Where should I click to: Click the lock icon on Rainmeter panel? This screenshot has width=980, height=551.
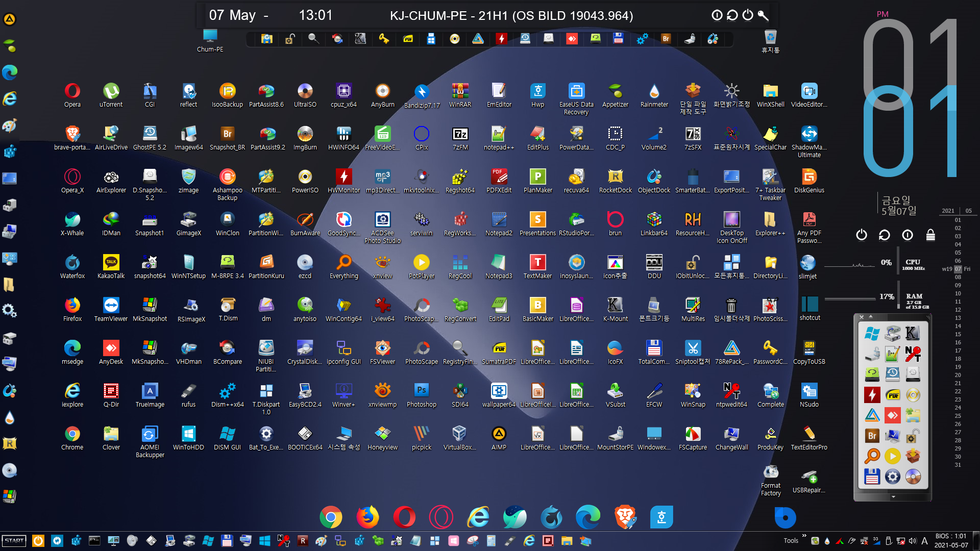[x=930, y=235]
